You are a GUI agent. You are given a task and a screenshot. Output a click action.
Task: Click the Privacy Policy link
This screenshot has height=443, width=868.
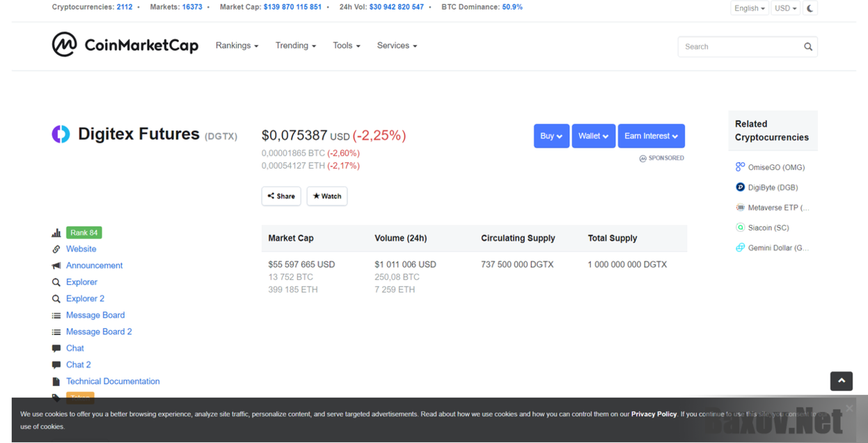pos(654,414)
